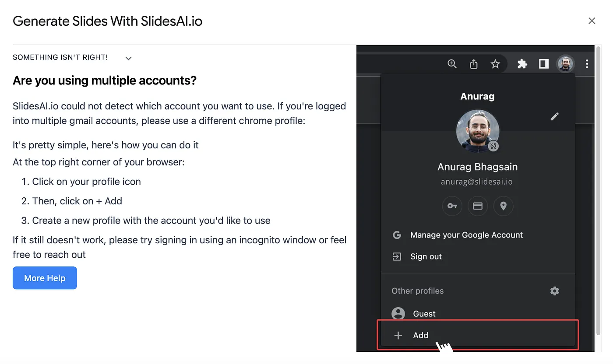
Task: Edit the profile with pencil icon
Action: click(x=555, y=116)
